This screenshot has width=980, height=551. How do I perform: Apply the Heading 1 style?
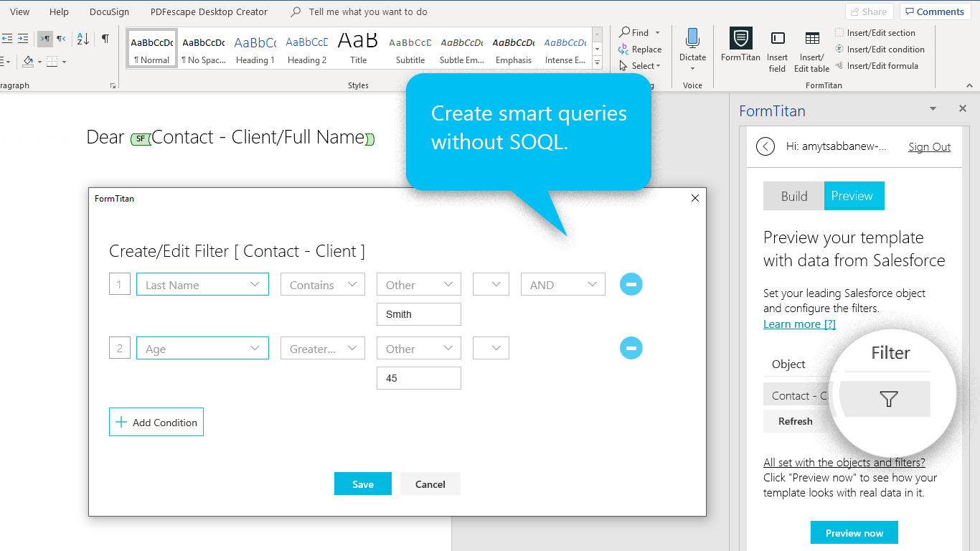(255, 49)
